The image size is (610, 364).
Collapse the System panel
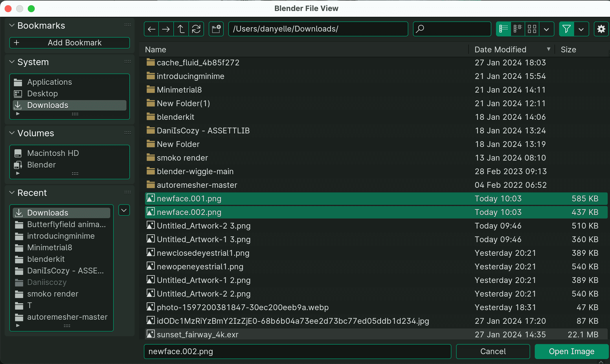coord(12,62)
